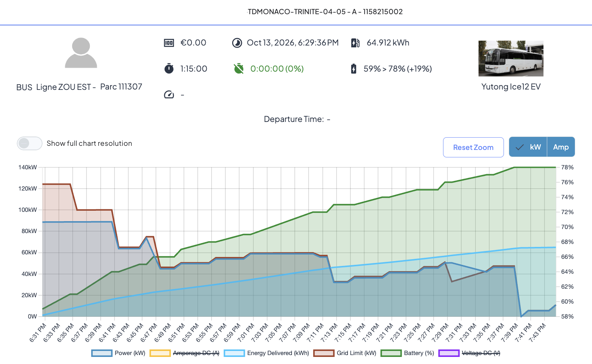Click the 0:00:00 (0%) idle time value
592x364 pixels.
277,69
